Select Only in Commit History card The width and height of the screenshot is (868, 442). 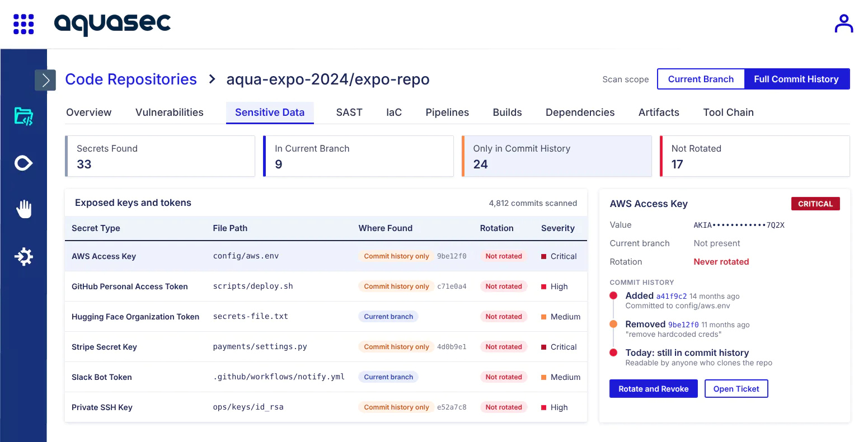pos(557,156)
